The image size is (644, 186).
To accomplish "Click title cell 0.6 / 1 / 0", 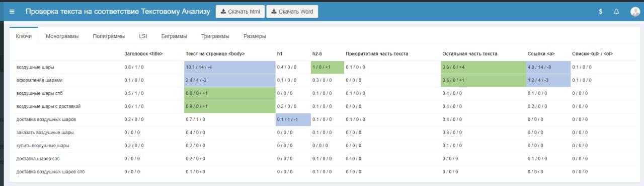I will (134, 106).
